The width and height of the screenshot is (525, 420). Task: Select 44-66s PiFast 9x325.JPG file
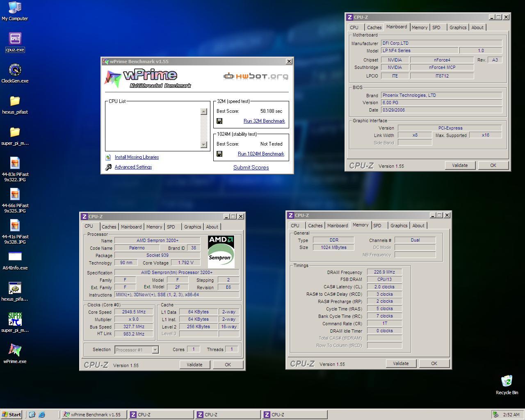tap(15, 201)
